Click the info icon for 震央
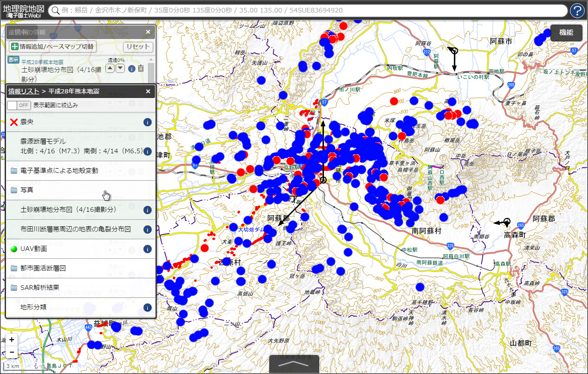 (x=148, y=122)
